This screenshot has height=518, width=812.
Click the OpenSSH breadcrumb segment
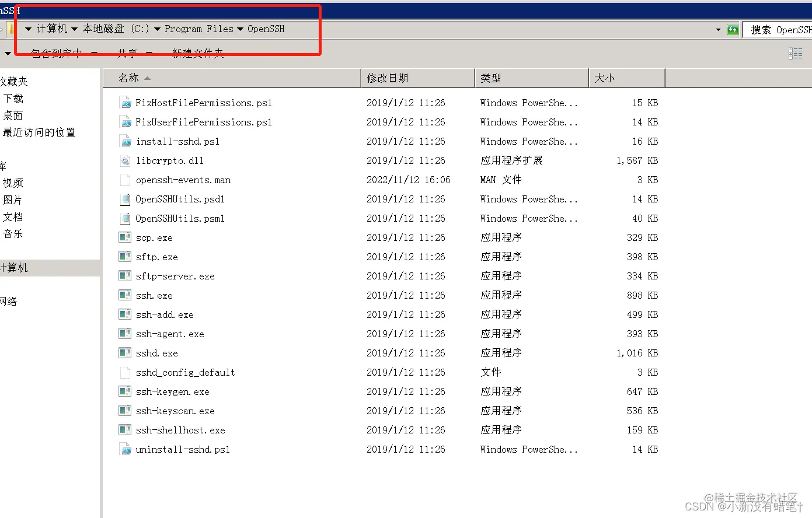click(x=266, y=29)
